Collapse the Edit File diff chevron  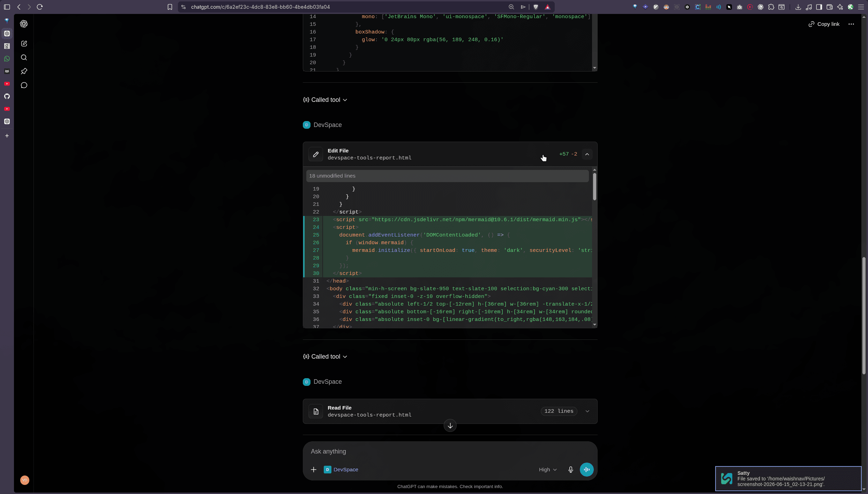(587, 154)
